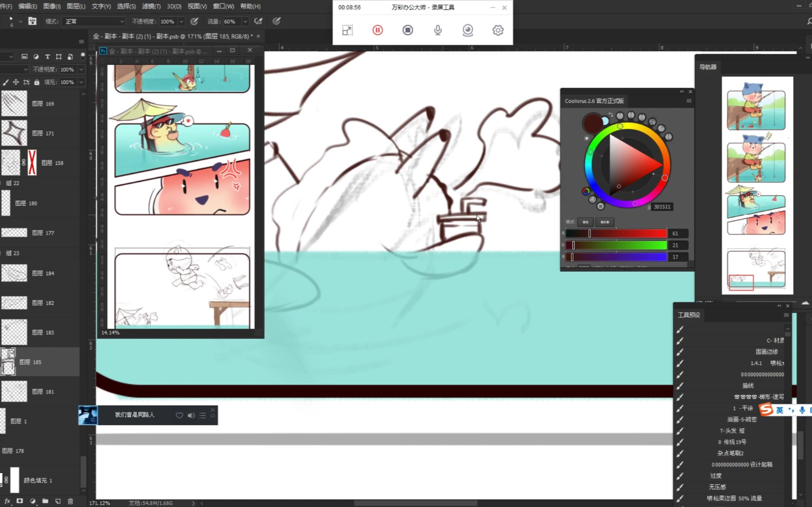Image resolution: width=812 pixels, height=507 pixels.
Task: Open screen recorder settings gear
Action: (498, 30)
